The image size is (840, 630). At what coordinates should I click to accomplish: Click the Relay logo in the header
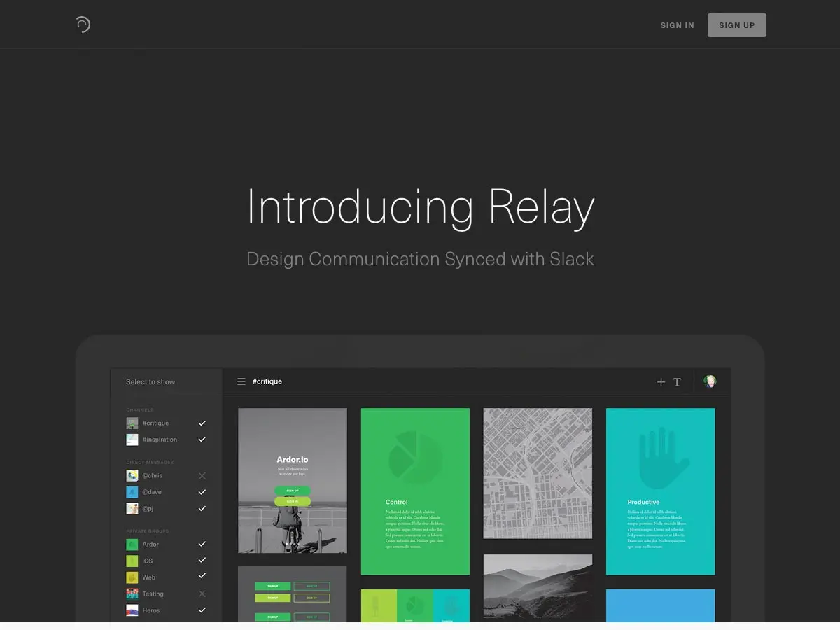click(83, 24)
